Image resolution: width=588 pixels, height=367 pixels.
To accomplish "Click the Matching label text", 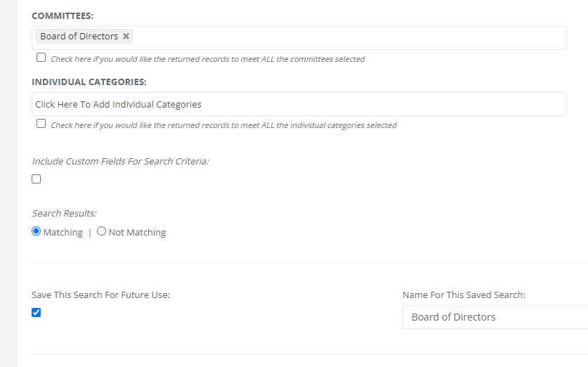I will tap(63, 233).
